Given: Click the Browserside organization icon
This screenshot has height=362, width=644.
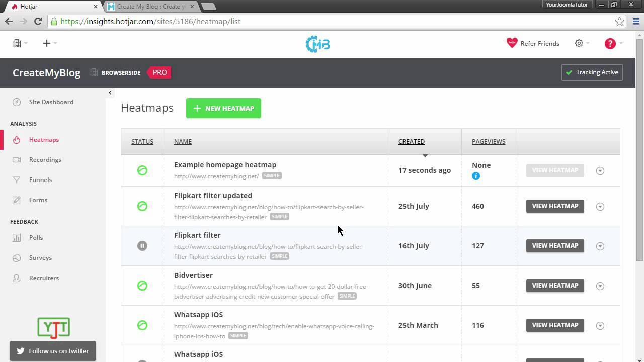Looking at the screenshot, I should [93, 72].
